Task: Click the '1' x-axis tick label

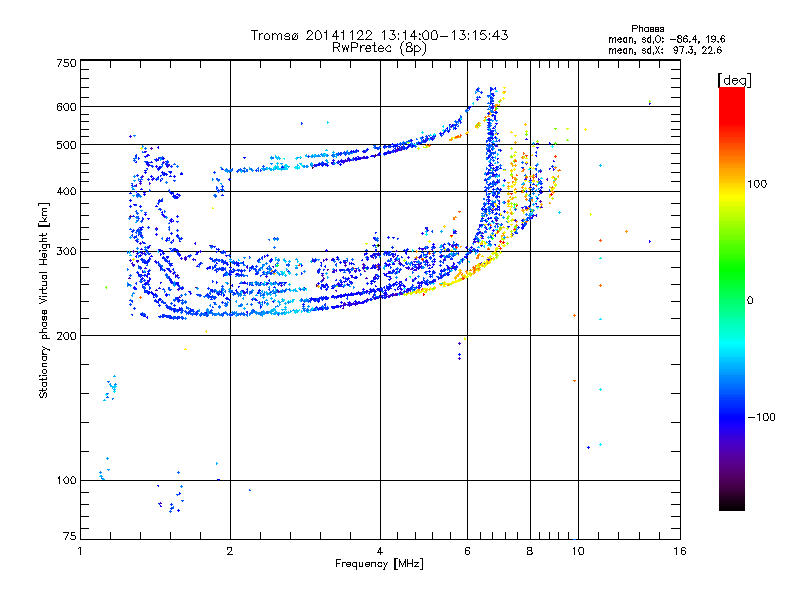Action: [80, 551]
